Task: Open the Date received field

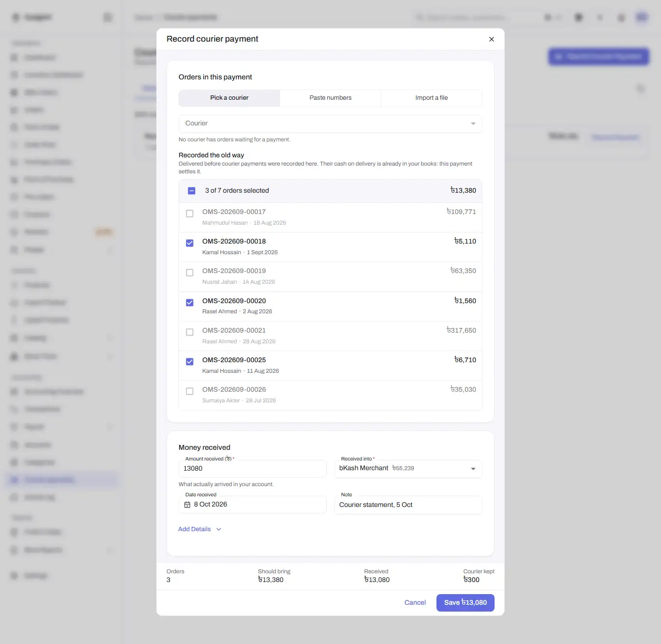Action: coord(253,505)
